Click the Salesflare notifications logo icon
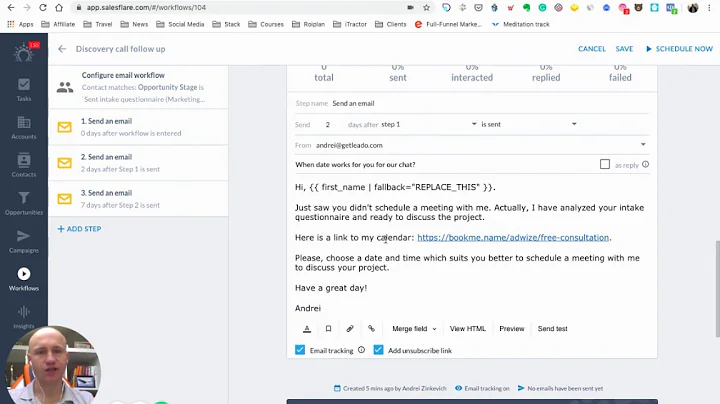Image resolution: width=720 pixels, height=404 pixels. coord(24,53)
